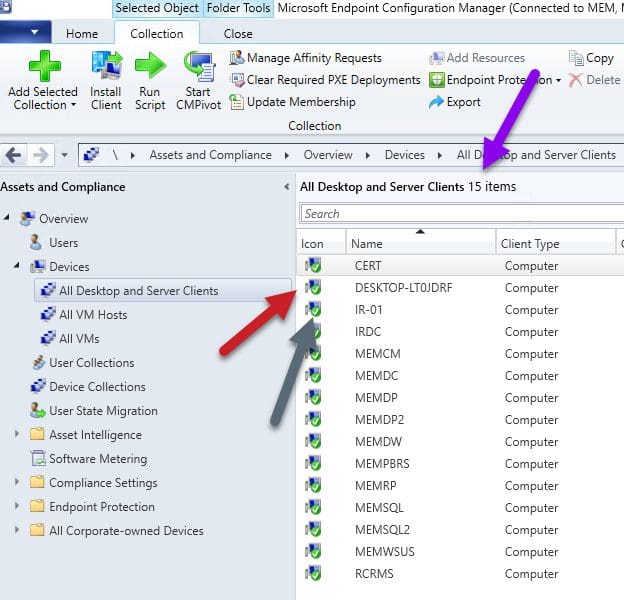Click the Selected Object contextual tab

tap(157, 8)
